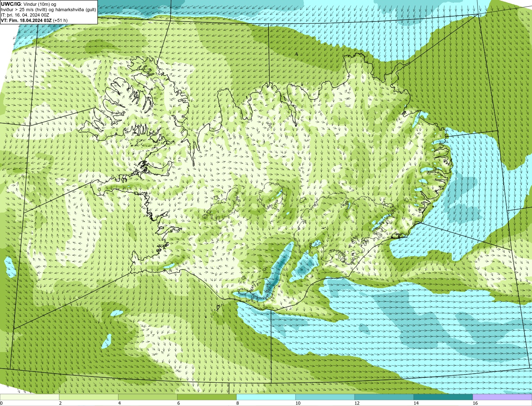This screenshot has height=406, width=532.
Task: Click the light green 2–4 m/s legend swatch
Action: coord(89,397)
